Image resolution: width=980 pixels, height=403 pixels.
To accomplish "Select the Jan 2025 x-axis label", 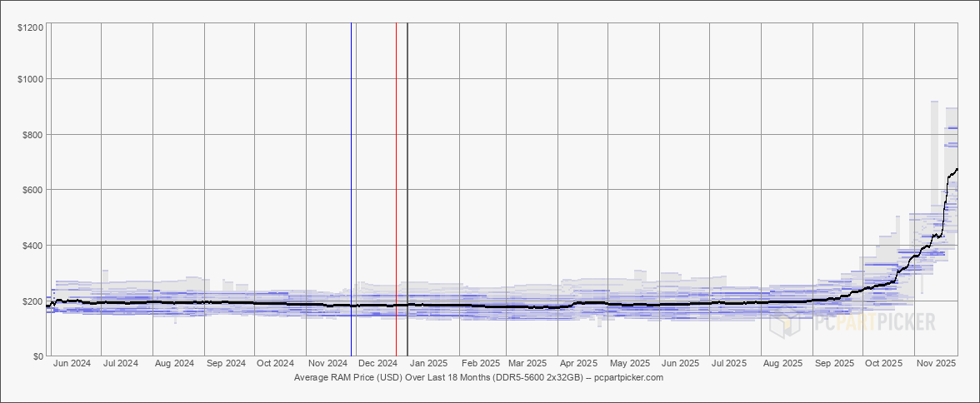I will coord(430,364).
